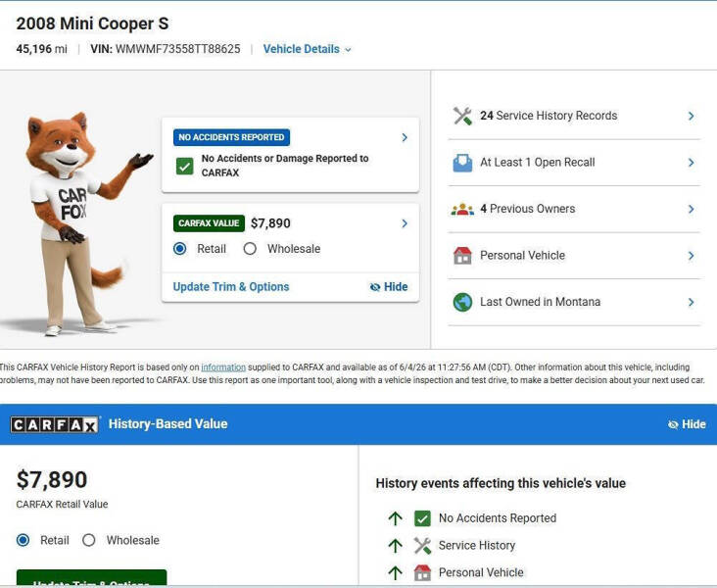Click History events affecting this vehicle's value heading

pos(501,483)
